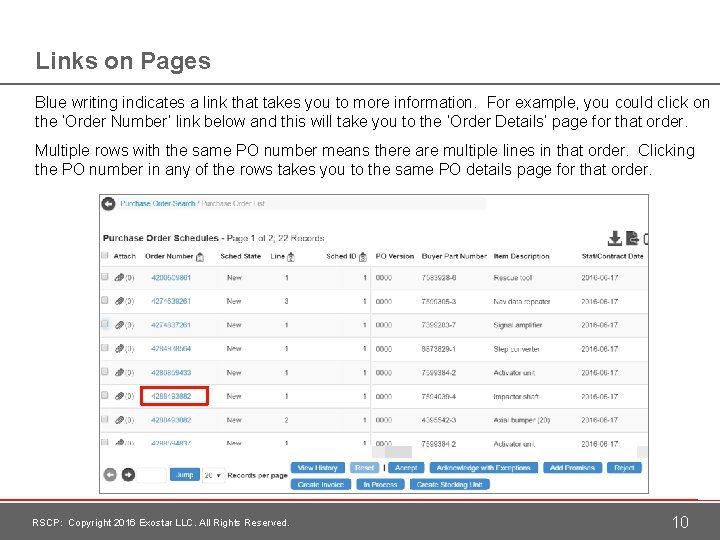Screen dimensions: 720x540
Task: Click the Create Stocking Unit button
Action: point(450,484)
